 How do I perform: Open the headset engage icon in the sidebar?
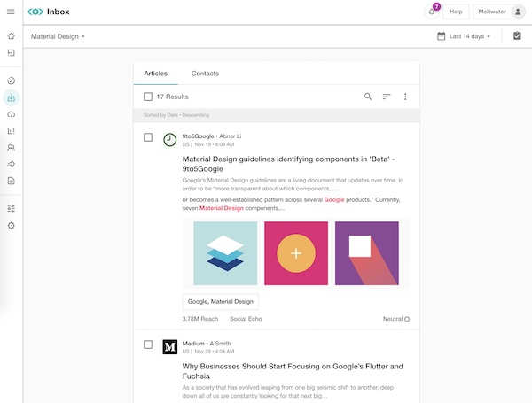(x=12, y=114)
